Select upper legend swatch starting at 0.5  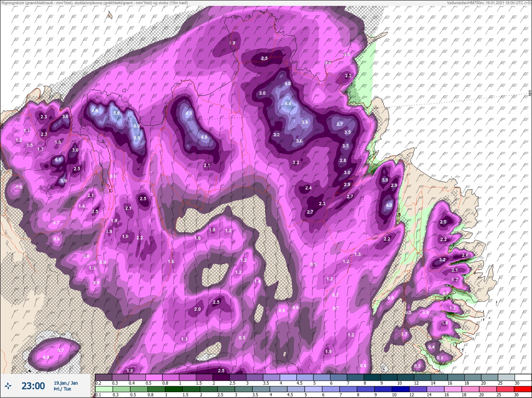(x=155, y=377)
